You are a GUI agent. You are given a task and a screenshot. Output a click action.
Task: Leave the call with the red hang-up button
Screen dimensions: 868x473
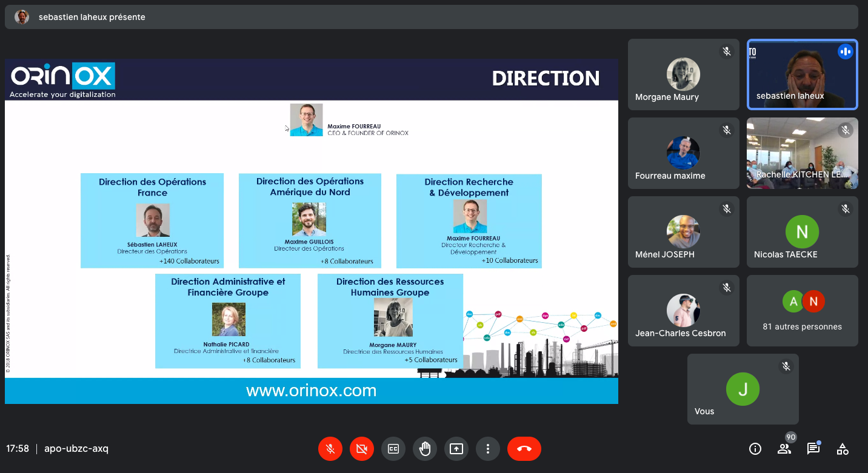point(524,449)
